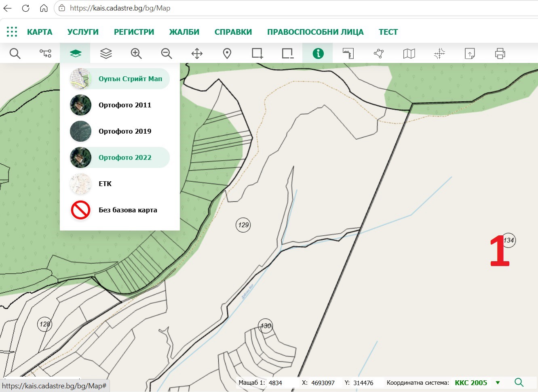
Task: Select the remove-from-selection rectangle tool
Action: point(288,53)
